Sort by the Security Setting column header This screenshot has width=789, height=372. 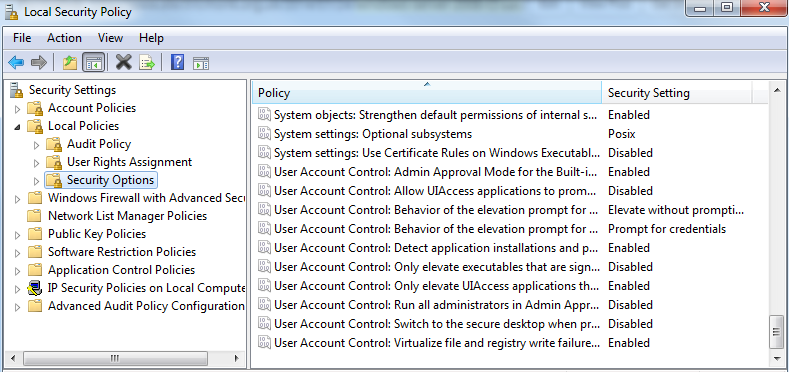click(x=677, y=93)
